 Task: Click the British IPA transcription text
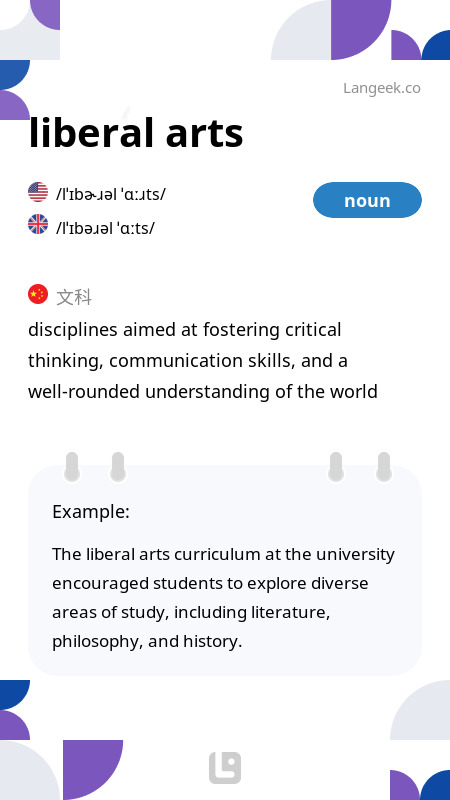coord(105,228)
